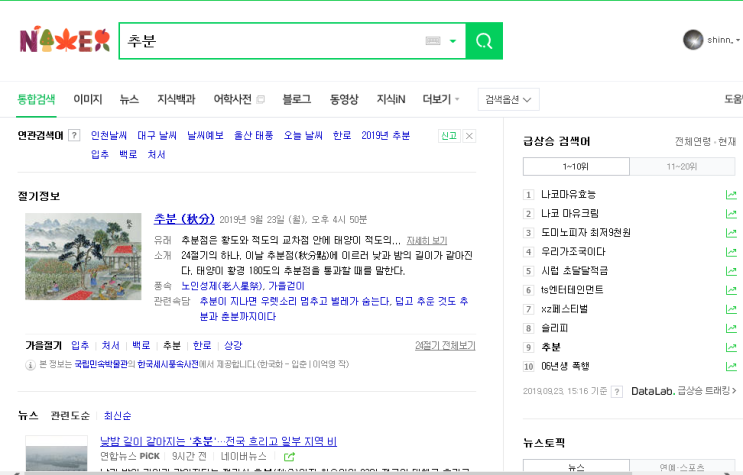This screenshot has width=743, height=475.
Task: Open the 지식백과 tab
Action: click(x=176, y=99)
